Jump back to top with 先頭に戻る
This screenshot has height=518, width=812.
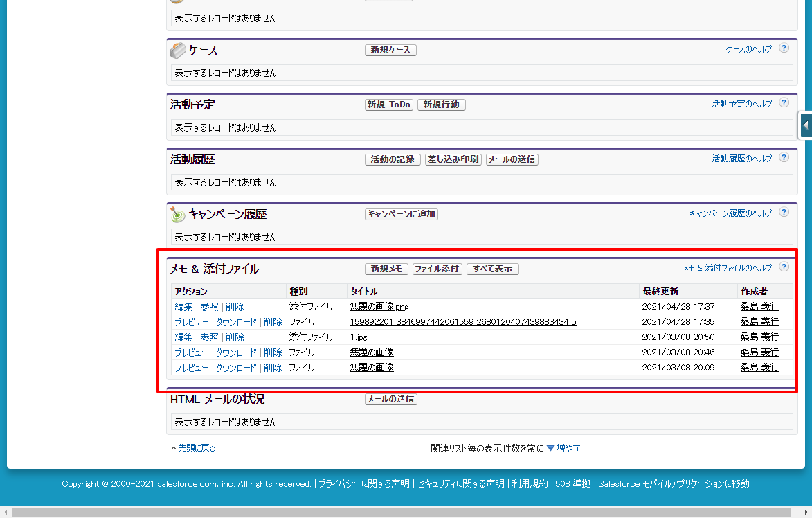click(193, 448)
